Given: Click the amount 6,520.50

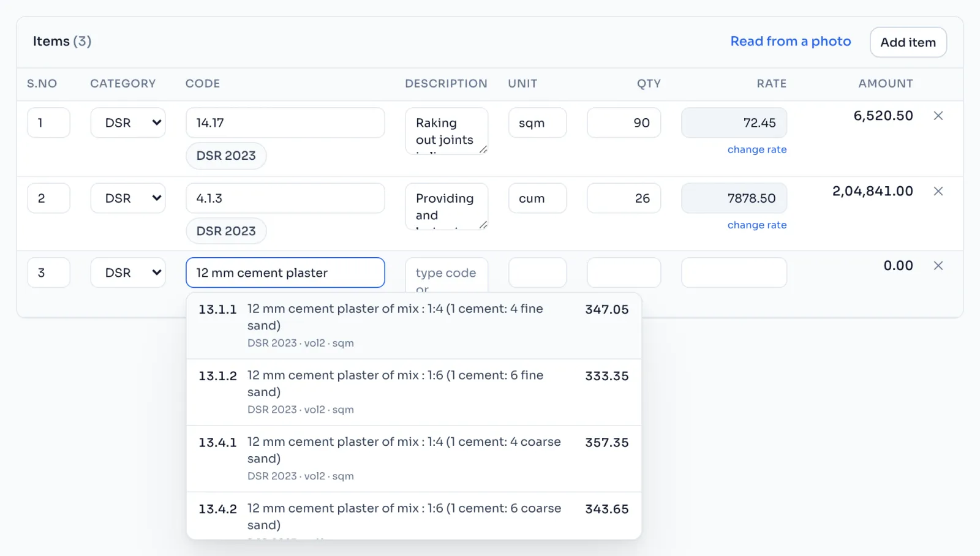Looking at the screenshot, I should click(x=883, y=116).
